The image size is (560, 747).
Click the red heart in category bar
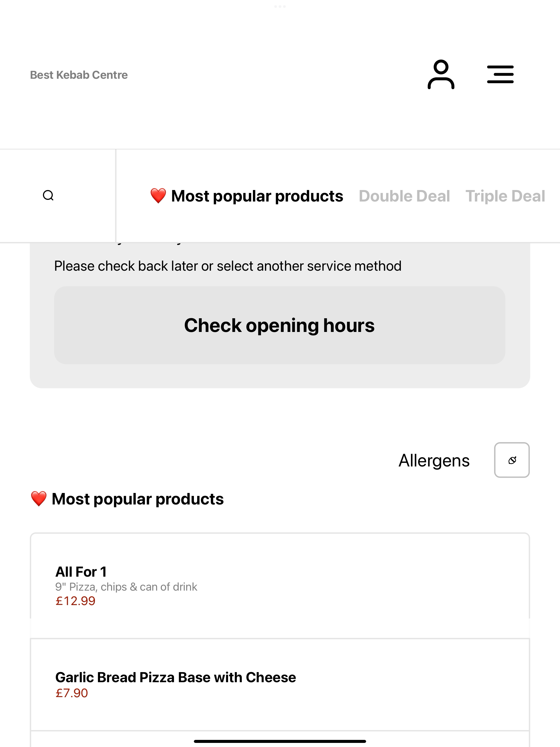click(x=158, y=196)
